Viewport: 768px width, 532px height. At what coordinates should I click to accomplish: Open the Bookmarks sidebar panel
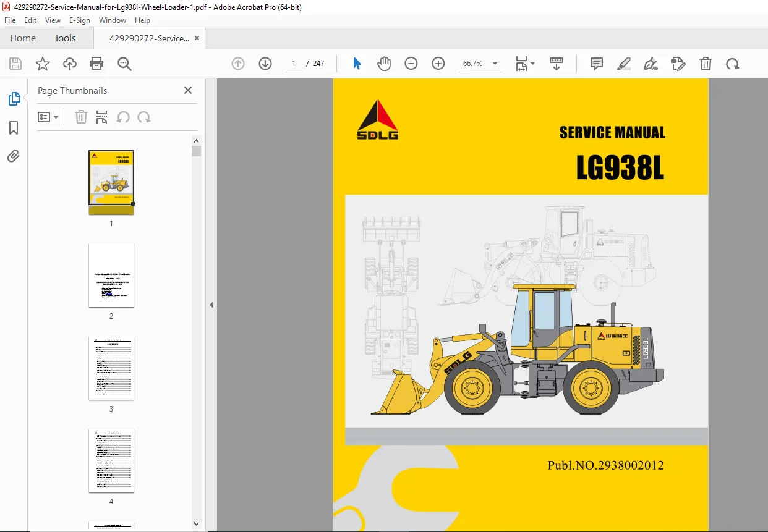[x=14, y=128]
